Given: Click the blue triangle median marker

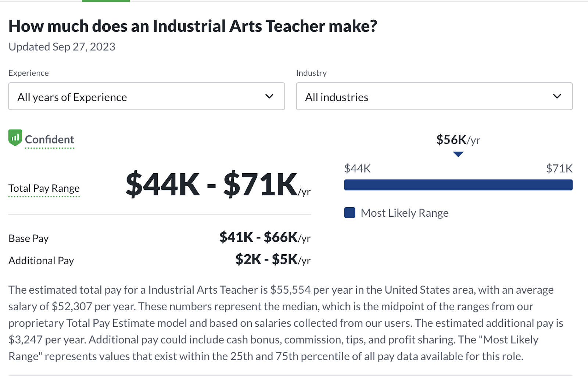Looking at the screenshot, I should pos(458,155).
